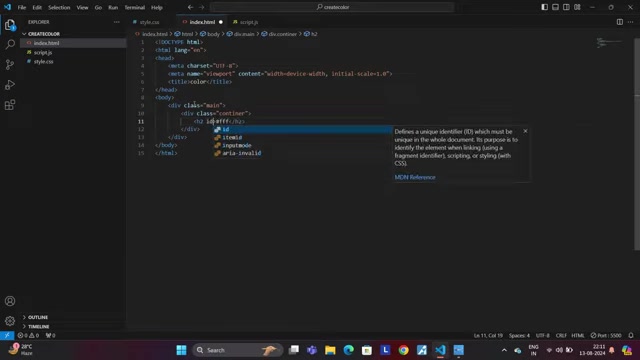Open the Extensions view
640x360 pixels.
(10, 105)
